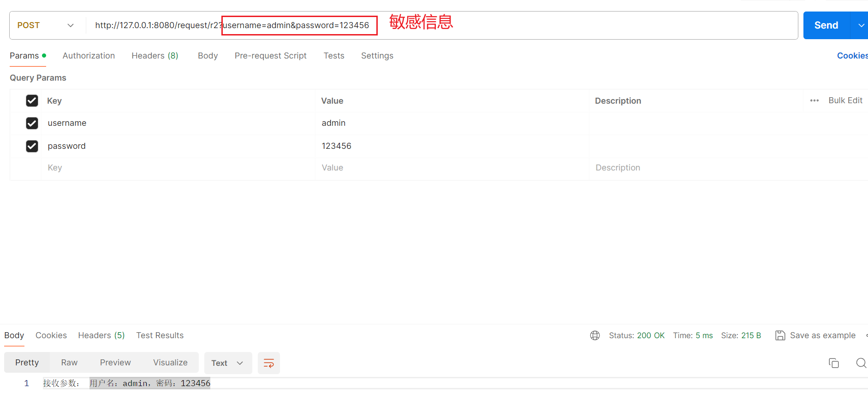The height and width of the screenshot is (399, 868).
Task: Open the three-dots column options menu
Action: click(x=814, y=100)
